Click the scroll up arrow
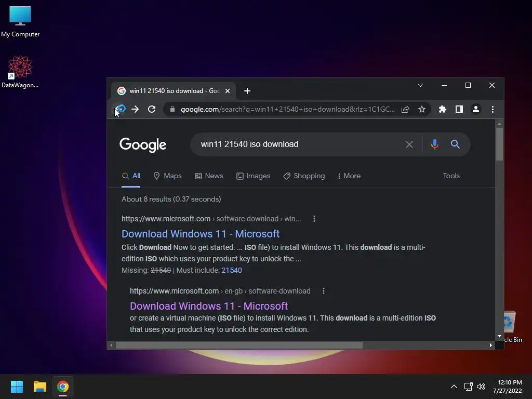This screenshot has width=532, height=399. click(x=499, y=124)
